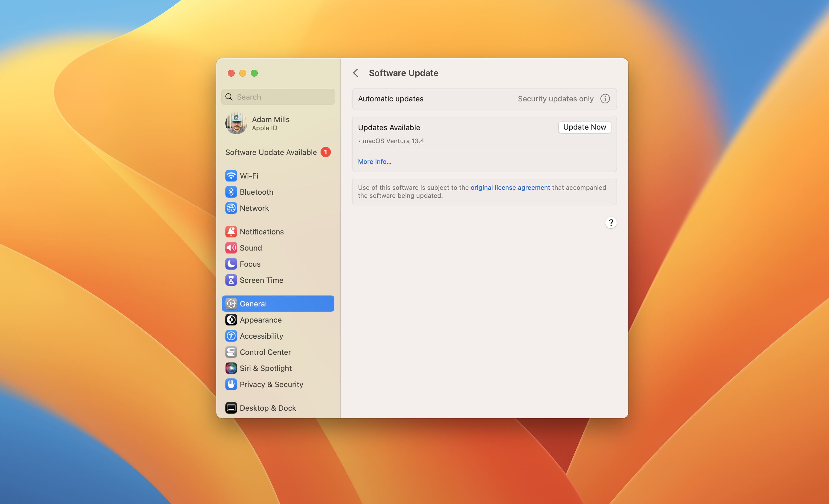The height and width of the screenshot is (504, 829).
Task: Open the help question mark button
Action: (x=611, y=223)
